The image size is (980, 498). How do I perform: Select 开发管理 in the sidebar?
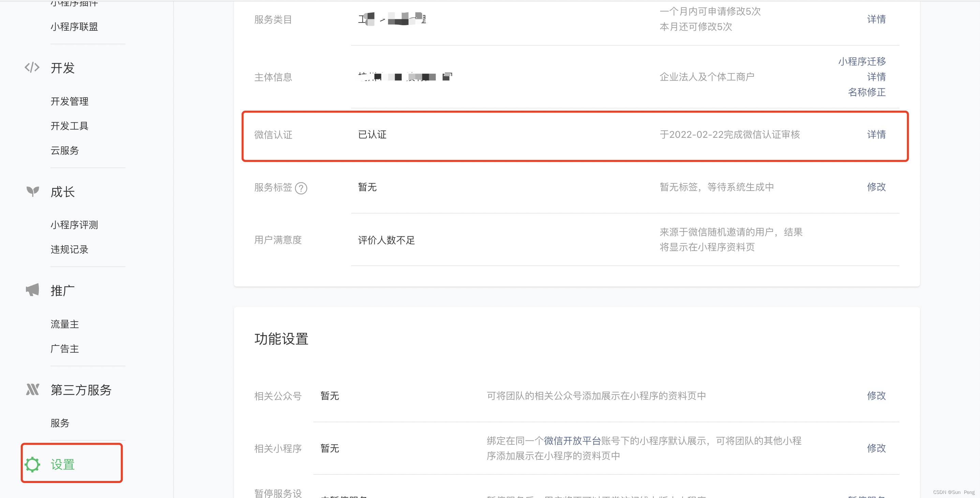[x=69, y=101]
